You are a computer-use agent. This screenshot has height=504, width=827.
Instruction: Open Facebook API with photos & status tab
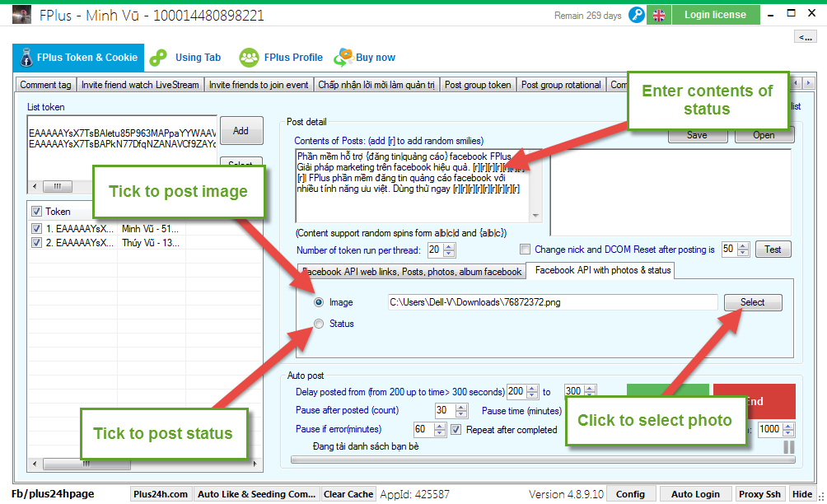coord(603,270)
